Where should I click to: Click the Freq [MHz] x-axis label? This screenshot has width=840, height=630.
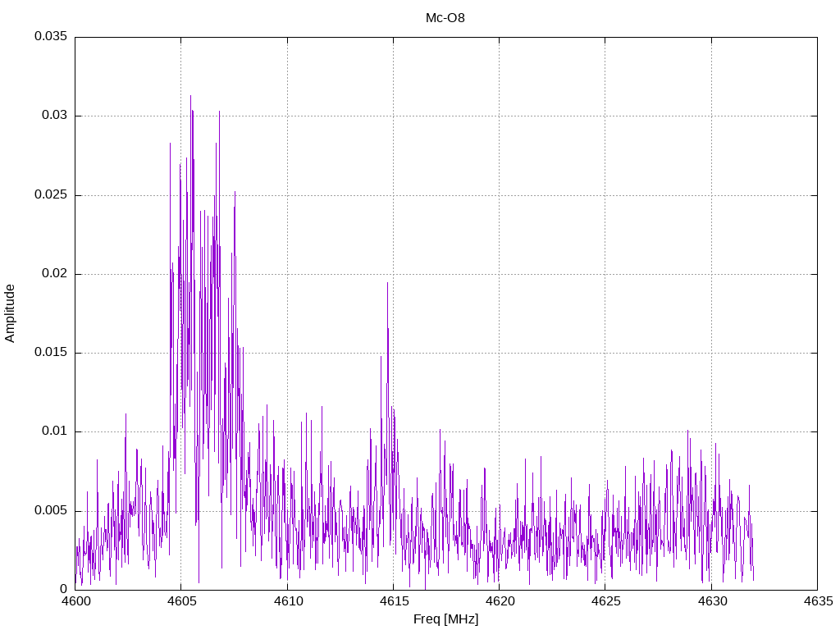(x=445, y=619)
